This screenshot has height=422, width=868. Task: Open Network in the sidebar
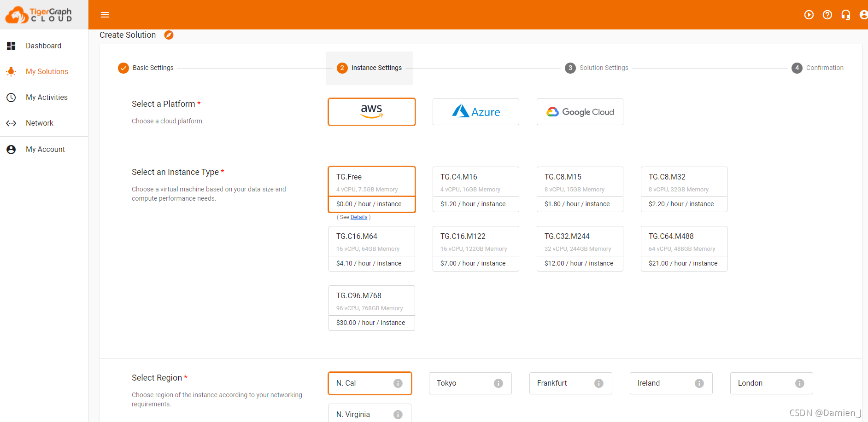coord(44,123)
